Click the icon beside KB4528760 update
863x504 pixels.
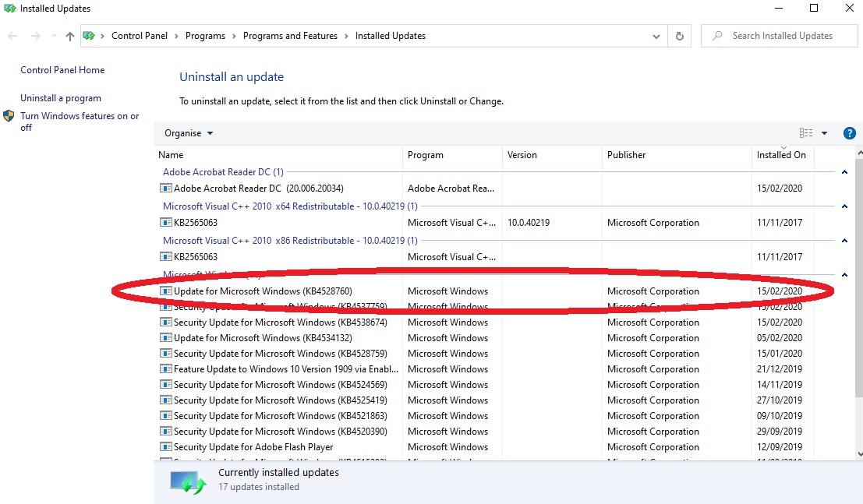tap(166, 291)
